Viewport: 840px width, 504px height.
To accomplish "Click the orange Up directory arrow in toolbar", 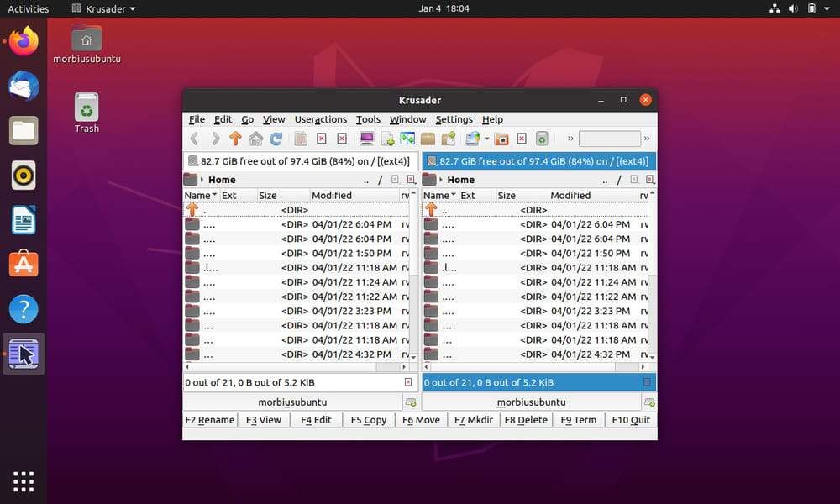I will pos(235,139).
